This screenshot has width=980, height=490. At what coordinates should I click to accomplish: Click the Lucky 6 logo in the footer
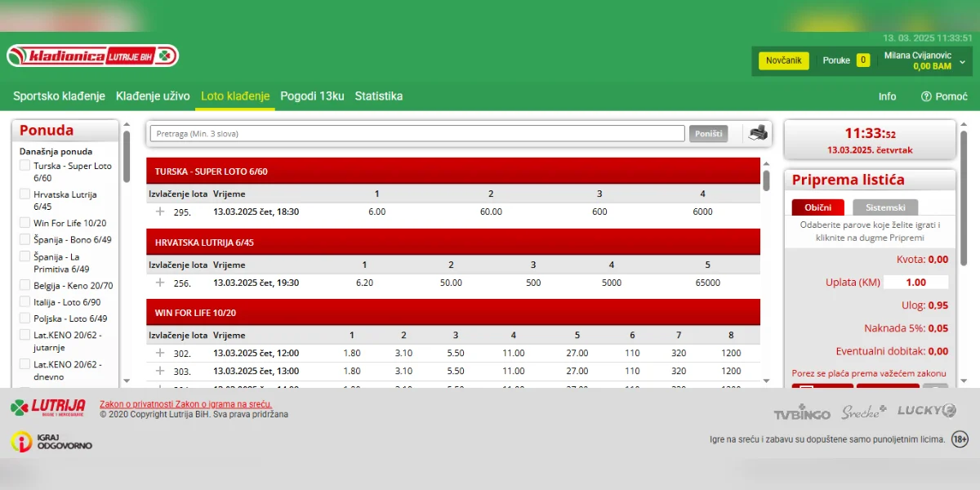[x=927, y=411]
